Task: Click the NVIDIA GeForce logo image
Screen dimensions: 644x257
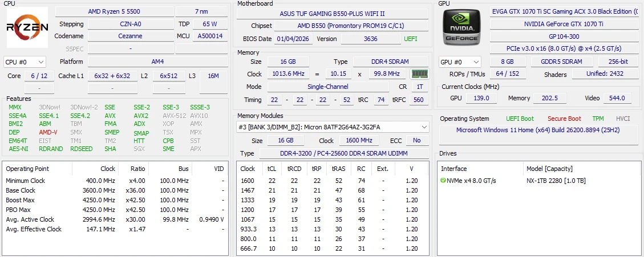Action: (x=463, y=27)
